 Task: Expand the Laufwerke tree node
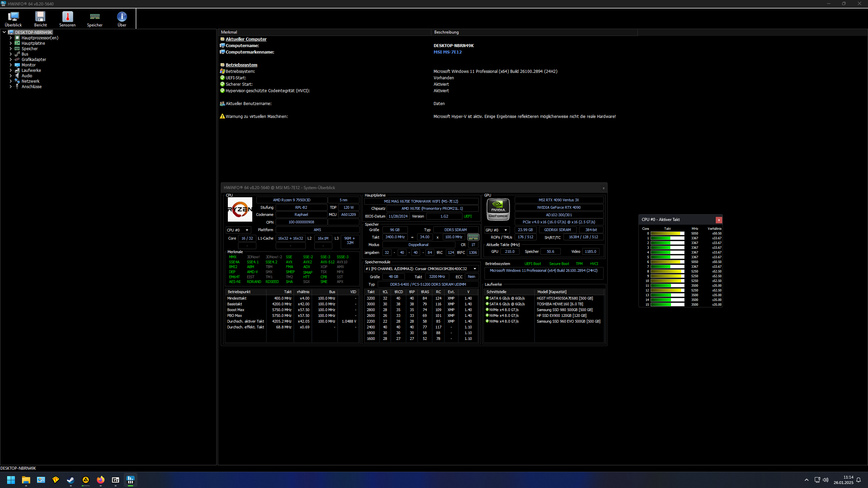(11, 70)
